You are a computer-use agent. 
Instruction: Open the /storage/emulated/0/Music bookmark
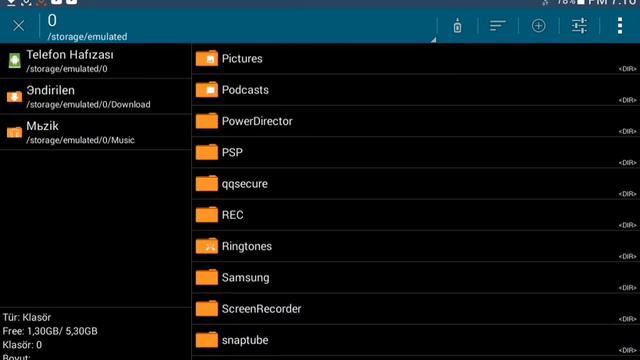coord(96,132)
